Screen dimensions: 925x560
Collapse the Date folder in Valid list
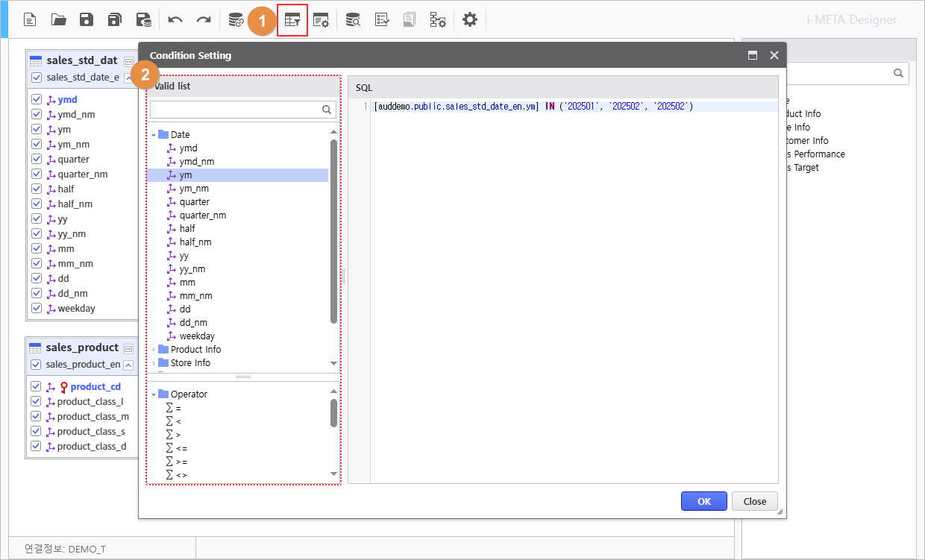[154, 135]
